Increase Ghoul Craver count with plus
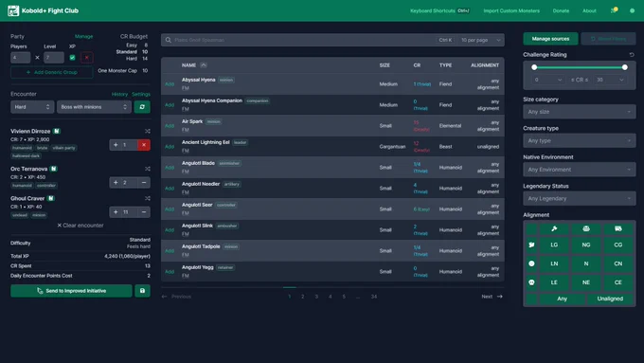 point(116,212)
